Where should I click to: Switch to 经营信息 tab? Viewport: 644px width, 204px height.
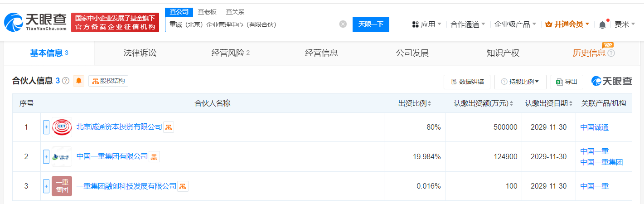pyautogui.click(x=321, y=53)
